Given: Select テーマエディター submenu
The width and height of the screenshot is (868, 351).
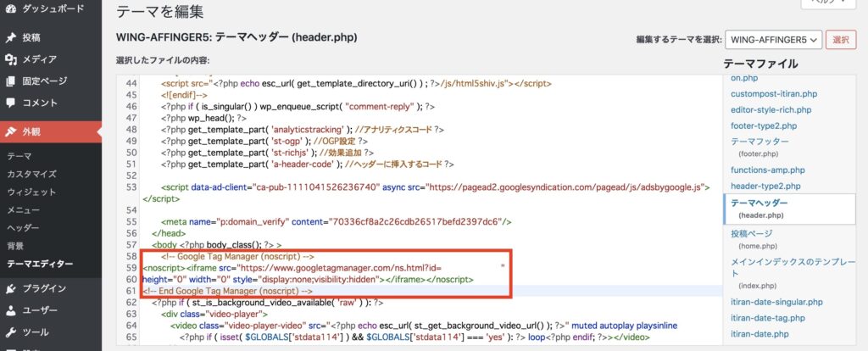Looking at the screenshot, I should click(x=40, y=264).
